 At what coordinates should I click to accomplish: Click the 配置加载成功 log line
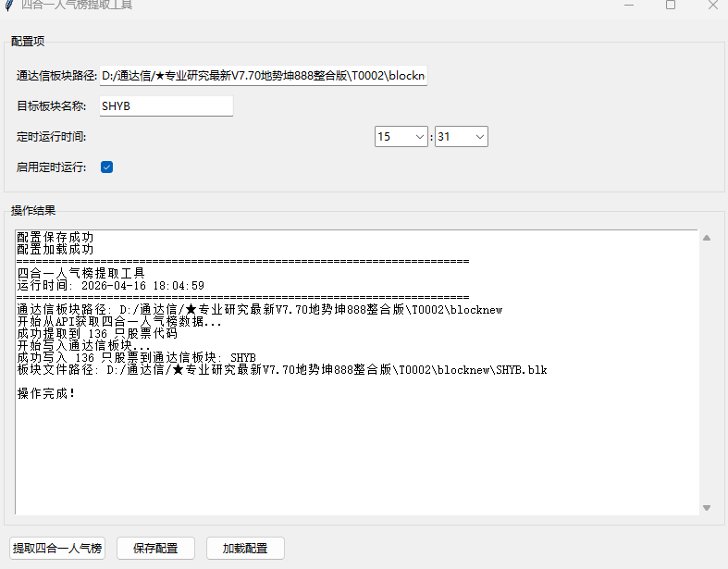tap(56, 250)
